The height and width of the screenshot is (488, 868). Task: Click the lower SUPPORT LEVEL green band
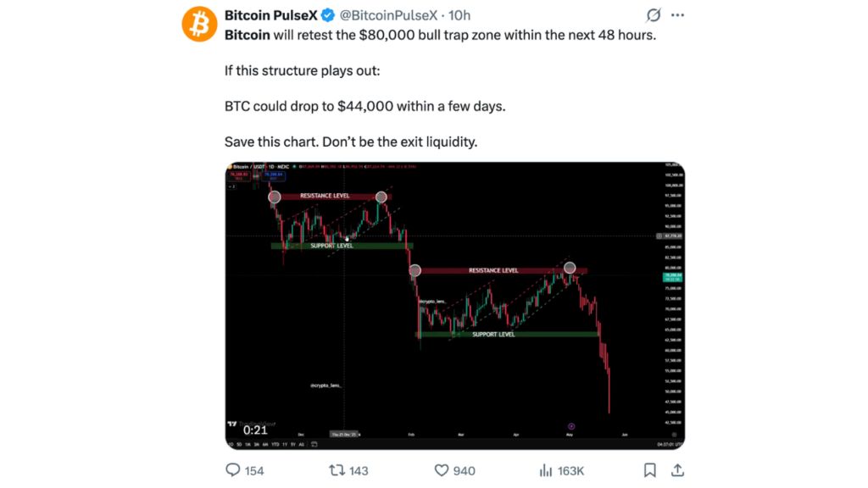[507, 334]
